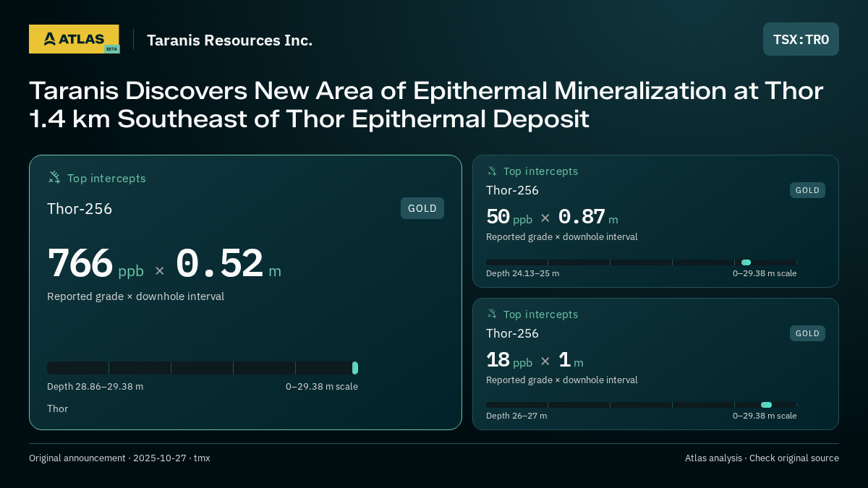Click 'Original announcement · 2025-10-27 · tmx' footer
Viewport: 868px width, 488px height.
(x=119, y=458)
